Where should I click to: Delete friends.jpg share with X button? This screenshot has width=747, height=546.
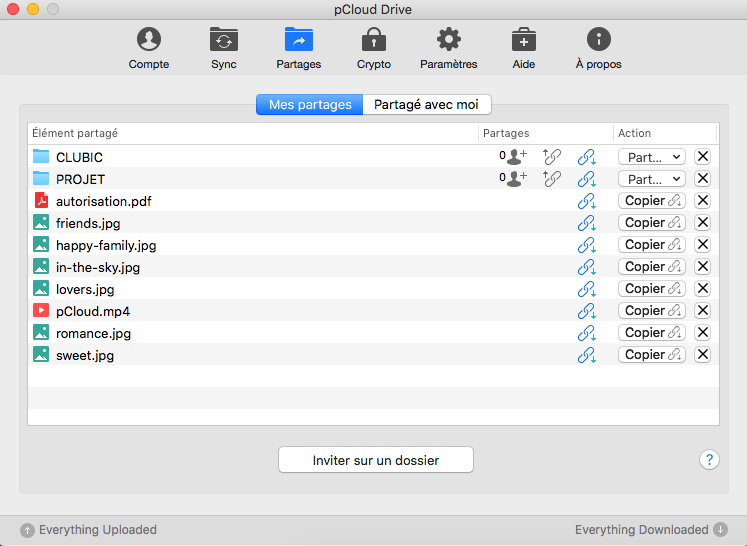(703, 222)
